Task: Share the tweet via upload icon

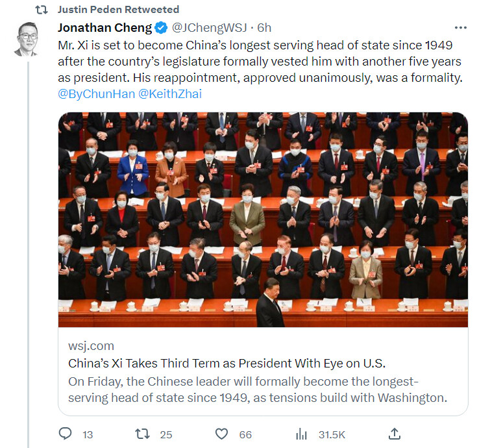Action: tap(395, 434)
